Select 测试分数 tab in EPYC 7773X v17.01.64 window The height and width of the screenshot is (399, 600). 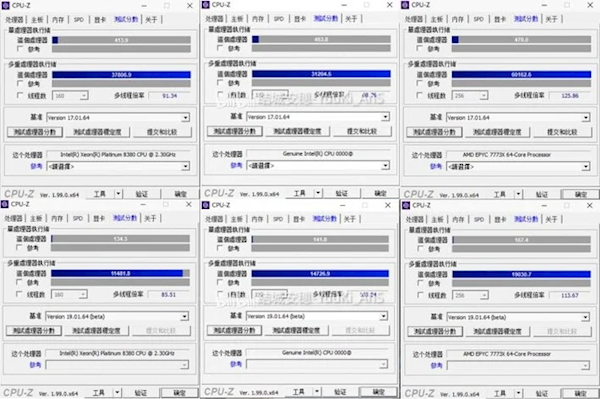[x=526, y=19]
